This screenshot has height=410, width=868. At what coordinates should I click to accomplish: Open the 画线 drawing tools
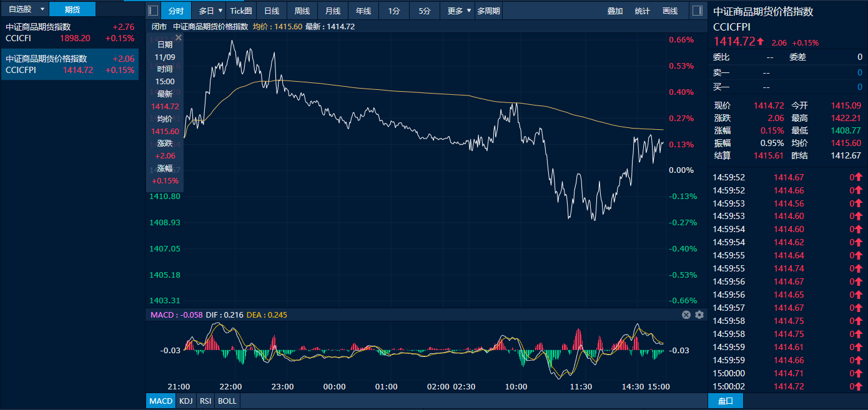(670, 11)
